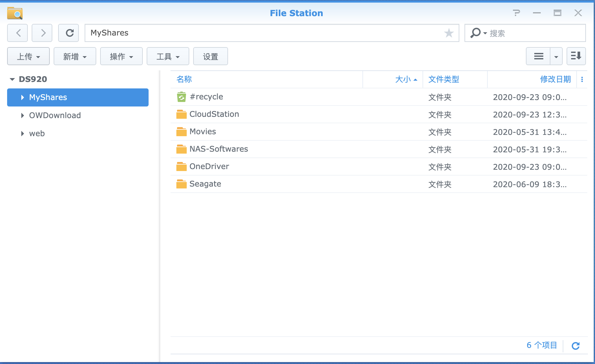Click the Seagate folder icon
The image size is (595, 364).
click(182, 184)
